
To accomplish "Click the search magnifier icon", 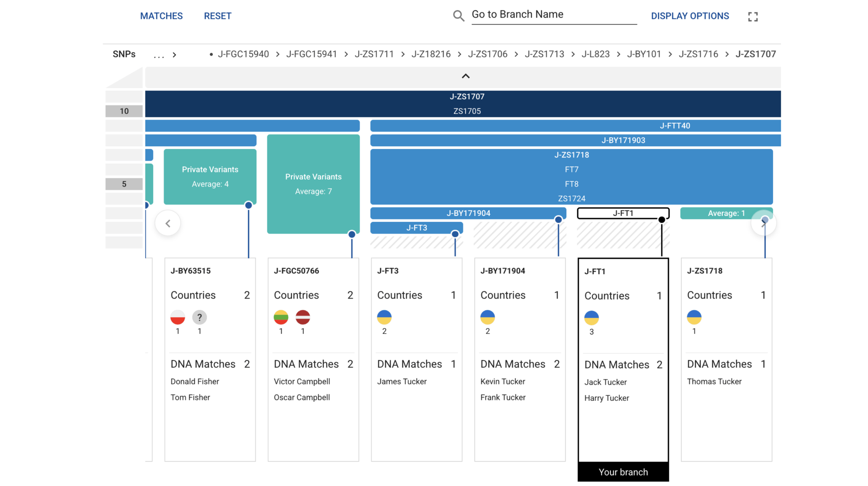I will click(458, 16).
